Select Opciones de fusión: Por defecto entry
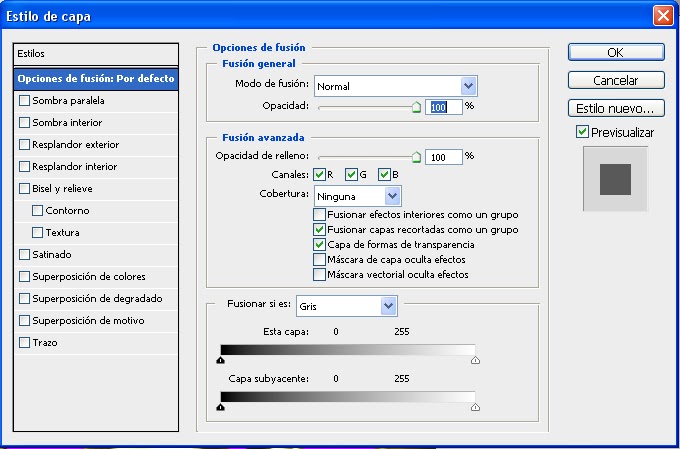This screenshot has width=680, height=449. 96,79
